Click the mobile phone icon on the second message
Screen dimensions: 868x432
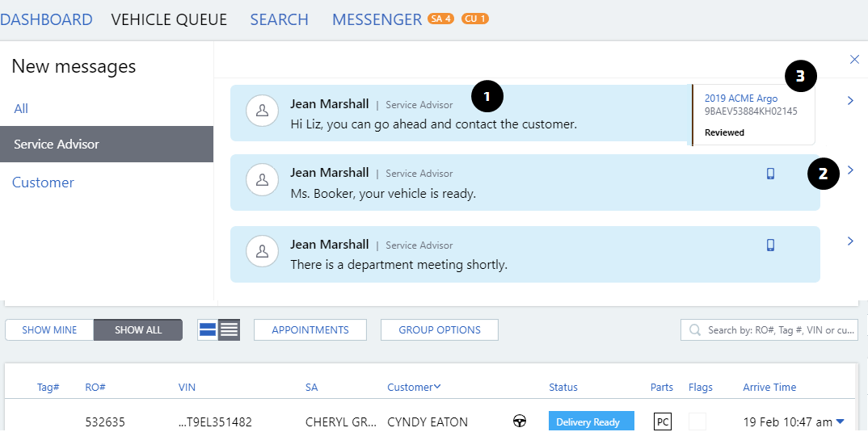click(x=770, y=174)
